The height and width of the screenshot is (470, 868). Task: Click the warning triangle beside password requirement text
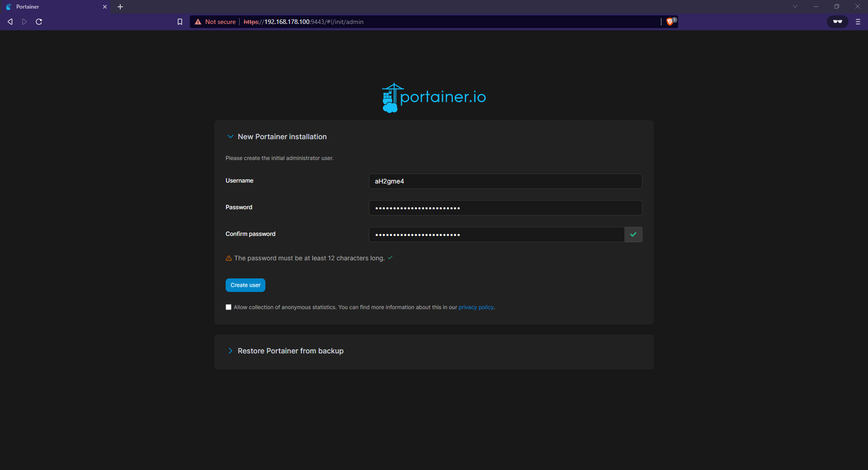point(229,258)
